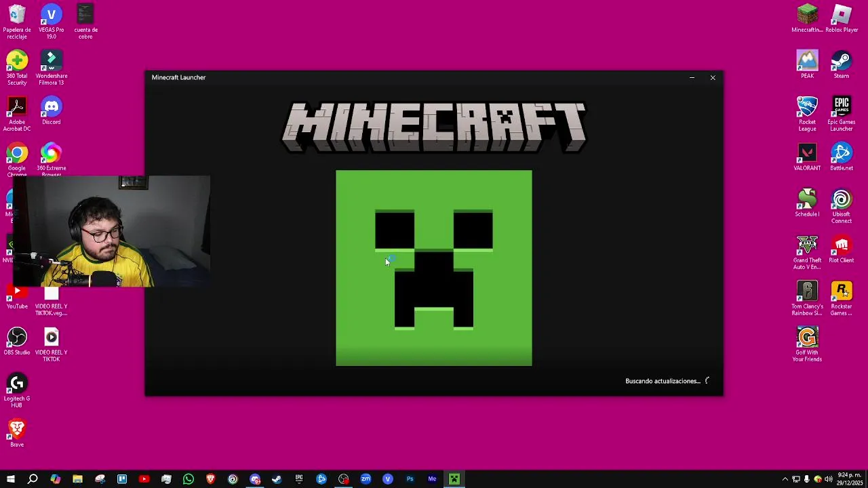Viewport: 868px width, 488px height.
Task: Open Discord from the taskbar
Action: (255, 479)
